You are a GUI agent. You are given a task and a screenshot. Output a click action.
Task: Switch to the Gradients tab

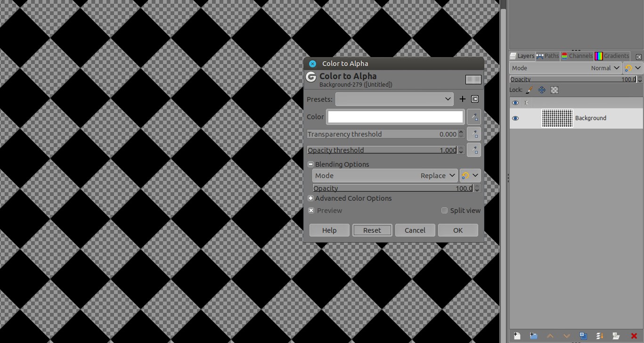pos(612,56)
